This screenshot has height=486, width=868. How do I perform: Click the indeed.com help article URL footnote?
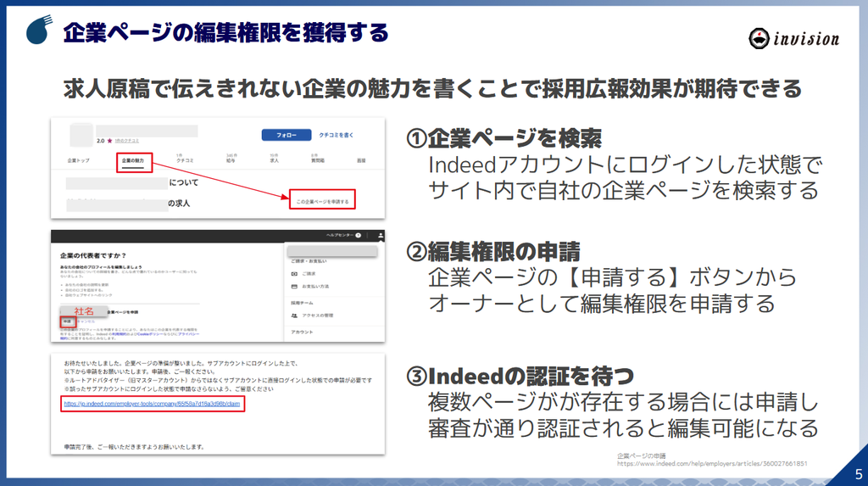[x=712, y=463]
